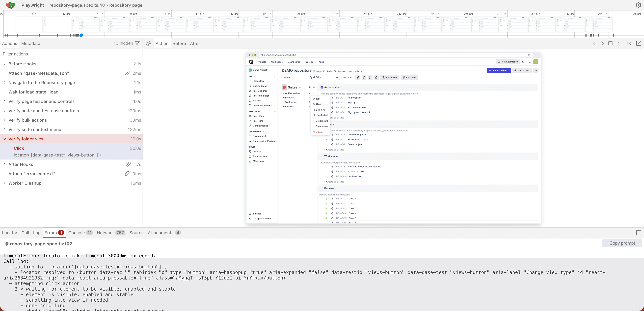Toggle Authorization suite header checkbox
Image resolution: width=644 pixels, height=311 pixels.
(322, 87)
